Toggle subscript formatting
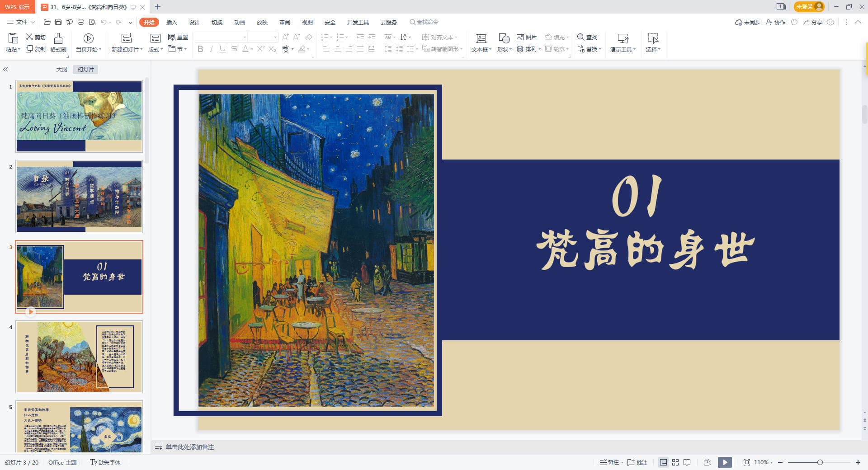This screenshot has height=470, width=868. click(272, 49)
